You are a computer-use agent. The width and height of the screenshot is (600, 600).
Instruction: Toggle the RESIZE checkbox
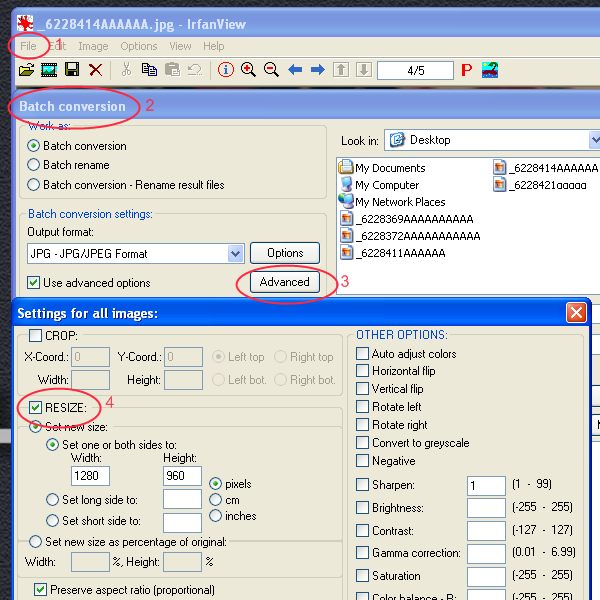[36, 408]
